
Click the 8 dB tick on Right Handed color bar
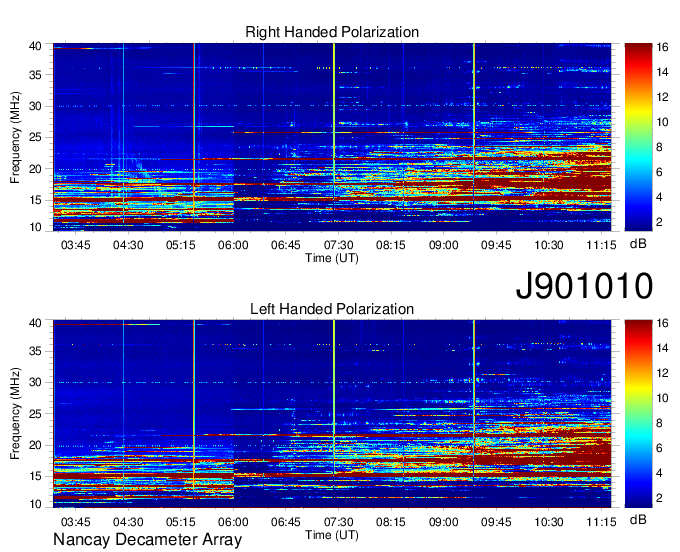click(x=659, y=147)
